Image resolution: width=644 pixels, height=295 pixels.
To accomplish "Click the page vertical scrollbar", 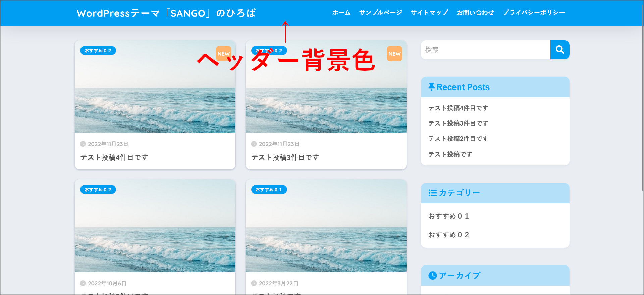I will (x=642, y=101).
